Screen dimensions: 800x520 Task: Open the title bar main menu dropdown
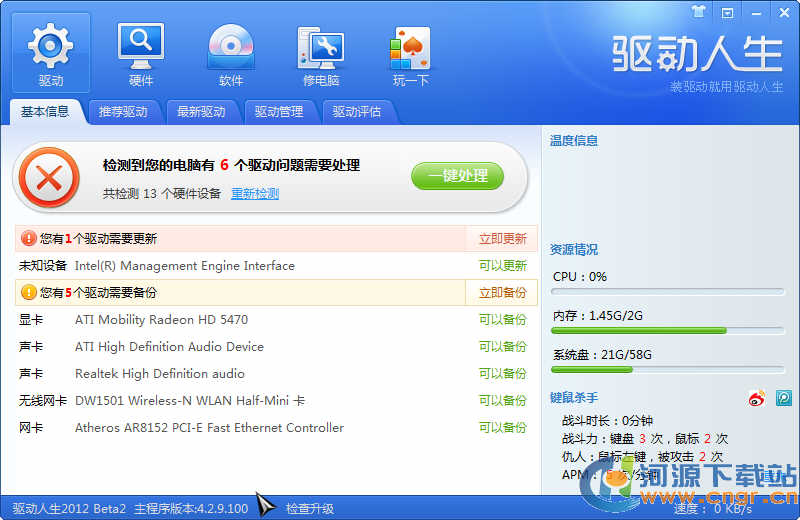(728, 12)
